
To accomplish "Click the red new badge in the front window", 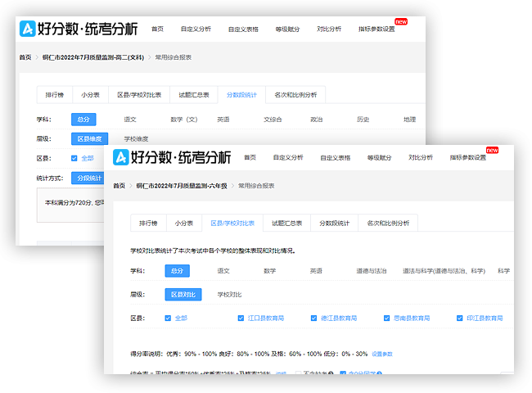I will [492, 150].
